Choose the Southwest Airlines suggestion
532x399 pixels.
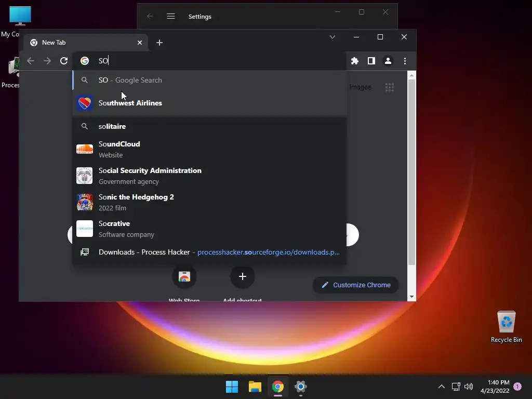click(209, 103)
